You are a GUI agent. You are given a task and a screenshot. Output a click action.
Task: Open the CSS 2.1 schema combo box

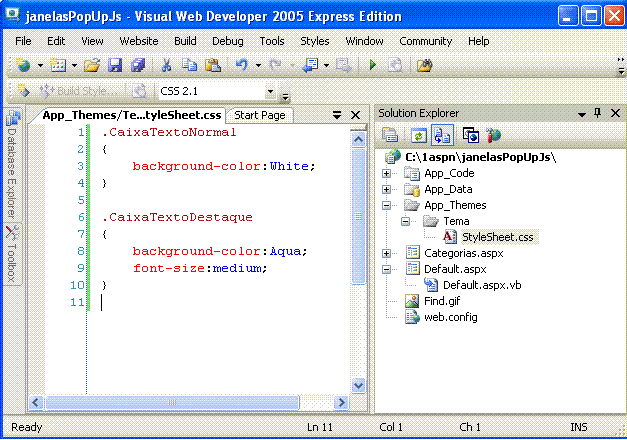click(x=270, y=91)
